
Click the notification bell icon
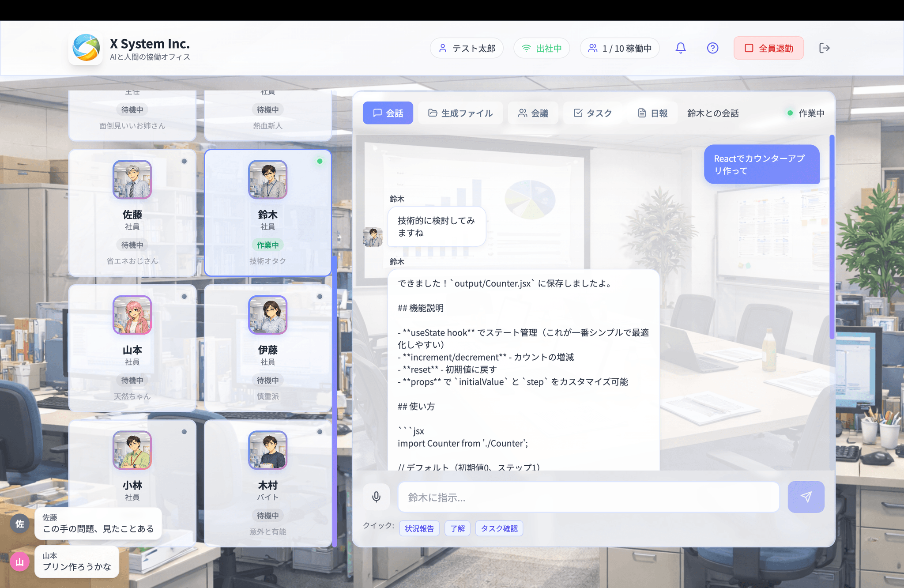pyautogui.click(x=681, y=48)
